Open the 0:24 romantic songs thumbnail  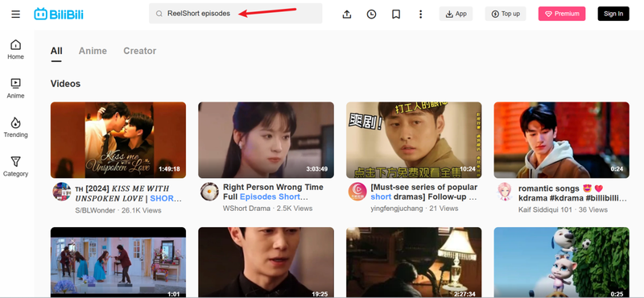pos(561,140)
